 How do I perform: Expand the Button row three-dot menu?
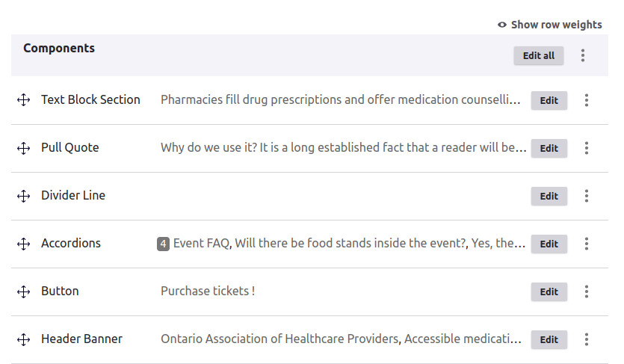[587, 291]
